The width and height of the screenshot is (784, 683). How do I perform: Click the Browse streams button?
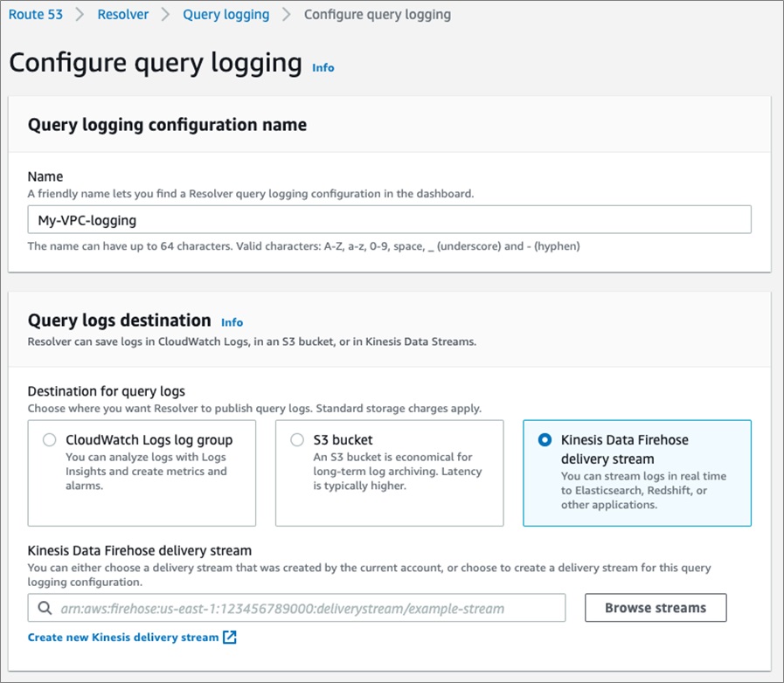pyautogui.click(x=656, y=608)
